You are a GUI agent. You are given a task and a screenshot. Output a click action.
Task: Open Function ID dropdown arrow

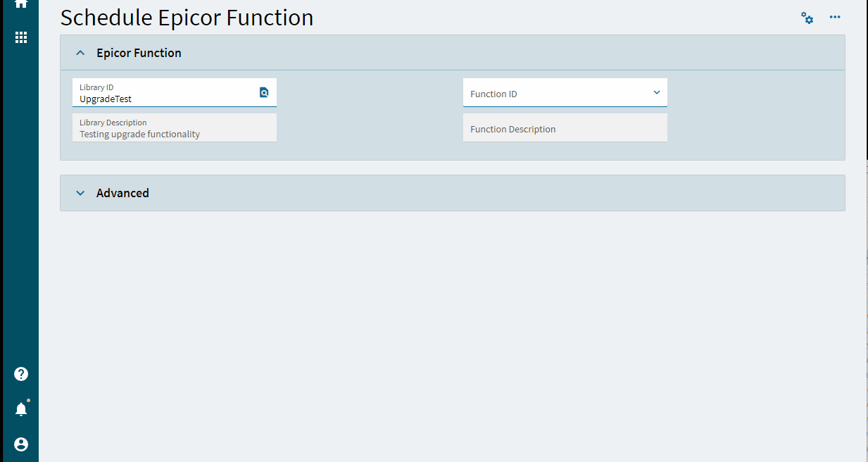657,92
